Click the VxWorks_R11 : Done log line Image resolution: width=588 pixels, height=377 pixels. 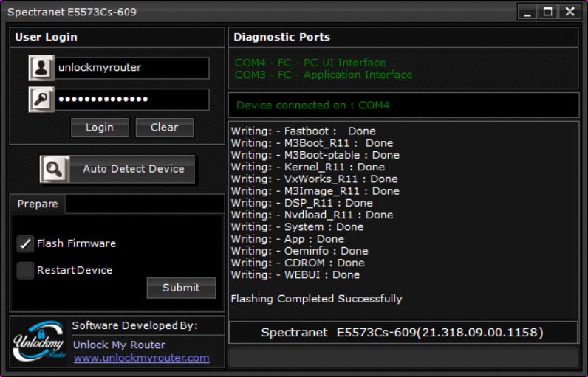coord(314,179)
